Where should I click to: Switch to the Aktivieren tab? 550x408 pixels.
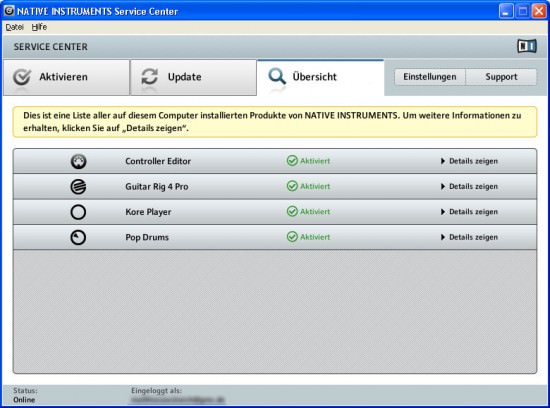pyautogui.click(x=66, y=77)
